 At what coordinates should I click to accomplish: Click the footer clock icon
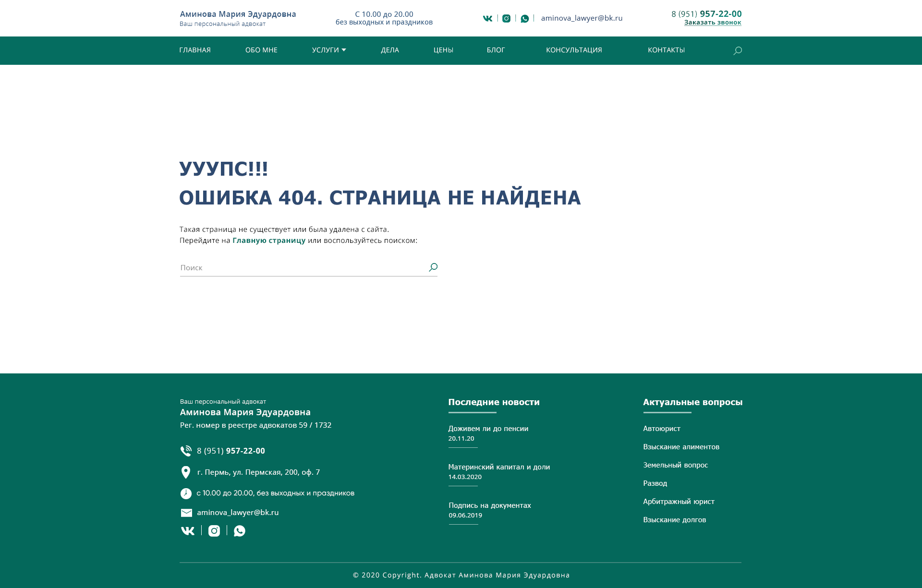click(186, 493)
